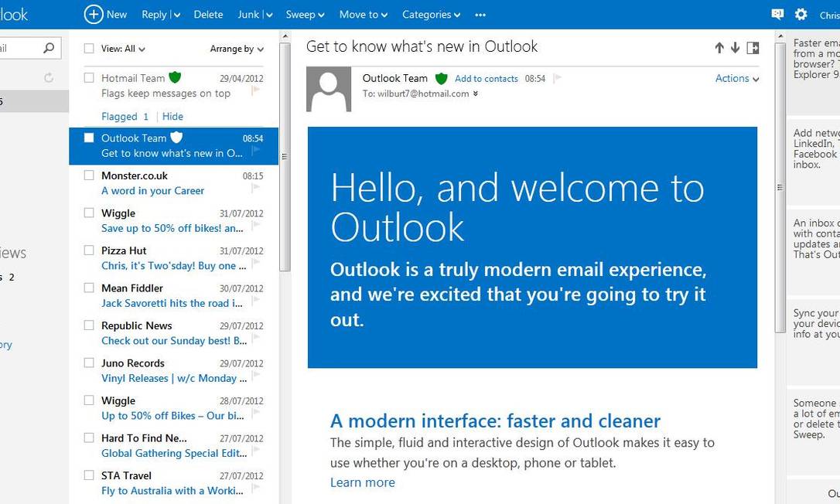Expand the Categories dropdown
Viewport: 840px width, 504px height.
(x=431, y=15)
